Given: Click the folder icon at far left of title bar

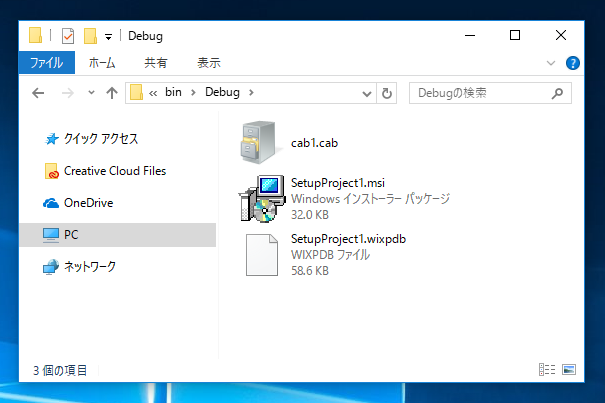Looking at the screenshot, I should 35,35.
